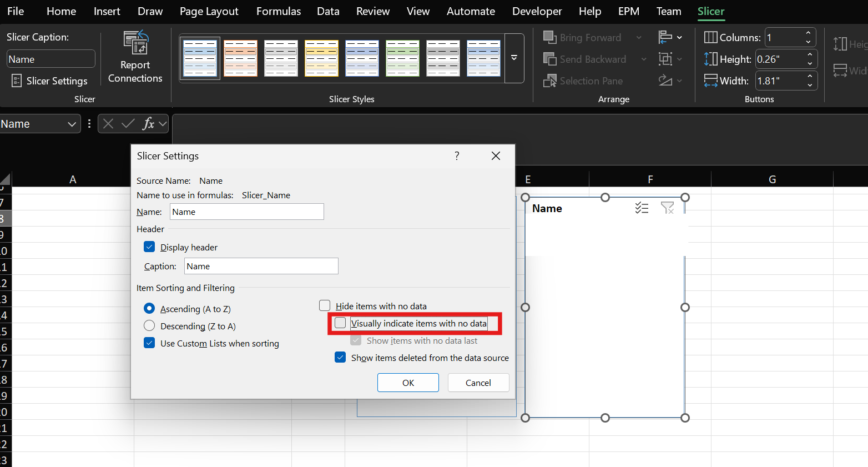Viewport: 868px width, 467px height.
Task: Uncheck Use Custom Lists when sorting
Action: (149, 343)
